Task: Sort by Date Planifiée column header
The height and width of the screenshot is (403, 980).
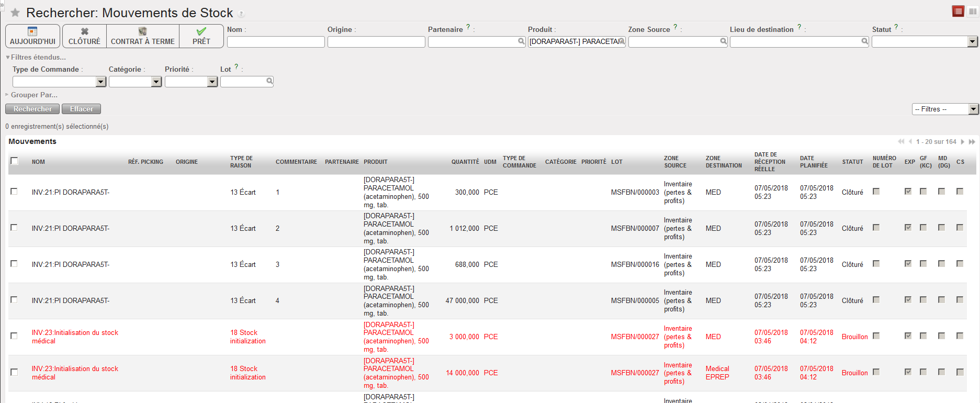Action: point(813,162)
